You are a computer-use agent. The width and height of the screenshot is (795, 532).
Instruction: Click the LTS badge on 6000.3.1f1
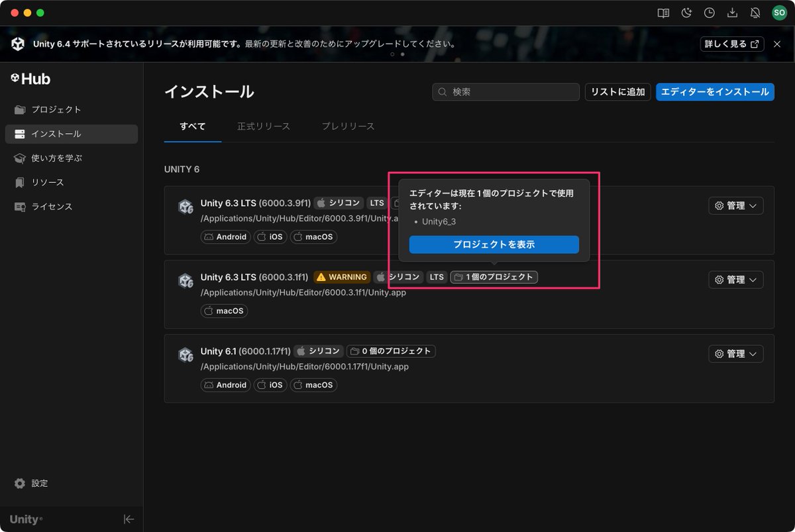coord(437,277)
